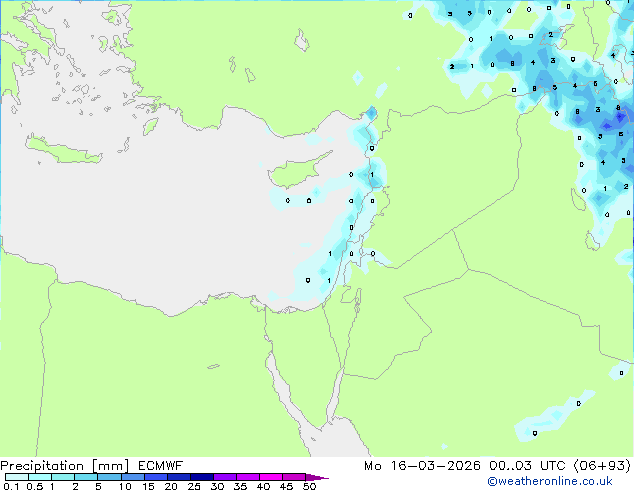
Task: Click the 'ECMWF' model label
Action: click(161, 466)
